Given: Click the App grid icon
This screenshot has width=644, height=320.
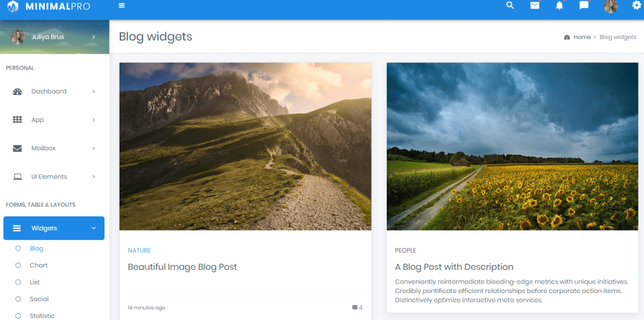Looking at the screenshot, I should pyautogui.click(x=17, y=120).
